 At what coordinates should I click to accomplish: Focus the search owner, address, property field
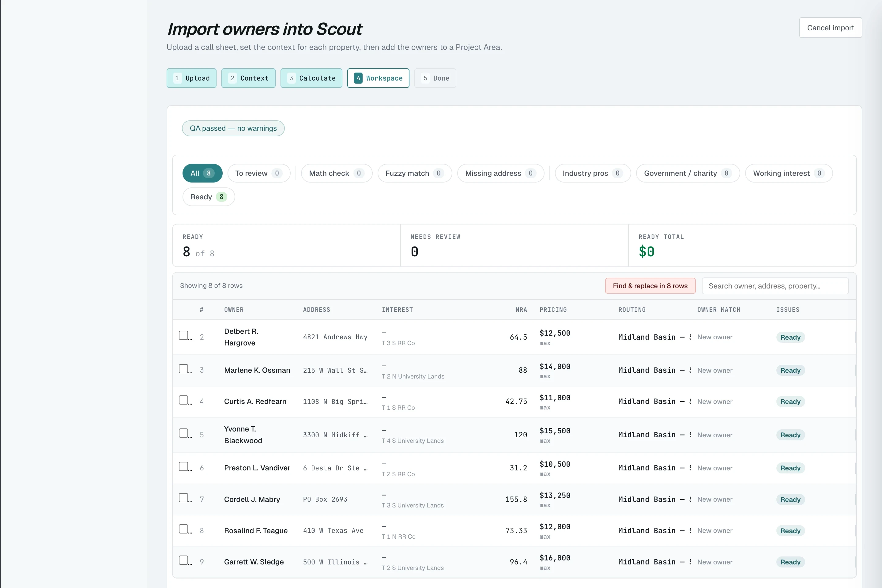[x=775, y=286]
